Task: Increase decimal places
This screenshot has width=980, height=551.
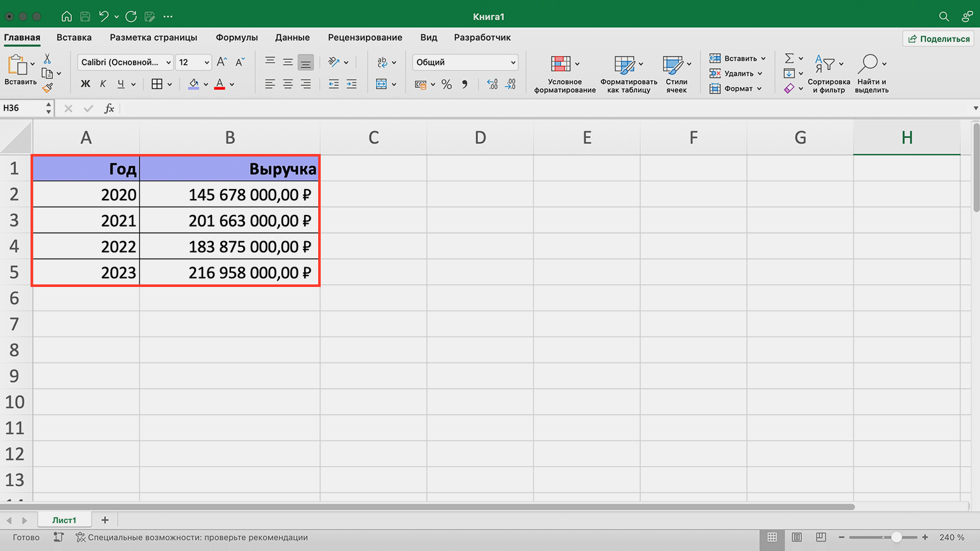Action: click(492, 84)
